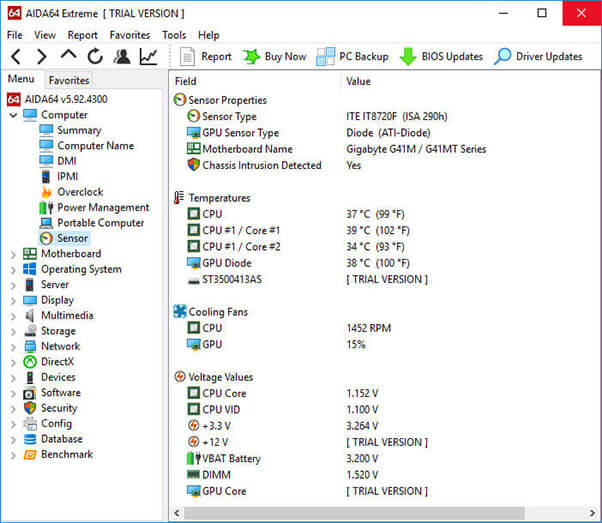Expand the Network tree node
Screen dimensions: 602x523
click(13, 347)
